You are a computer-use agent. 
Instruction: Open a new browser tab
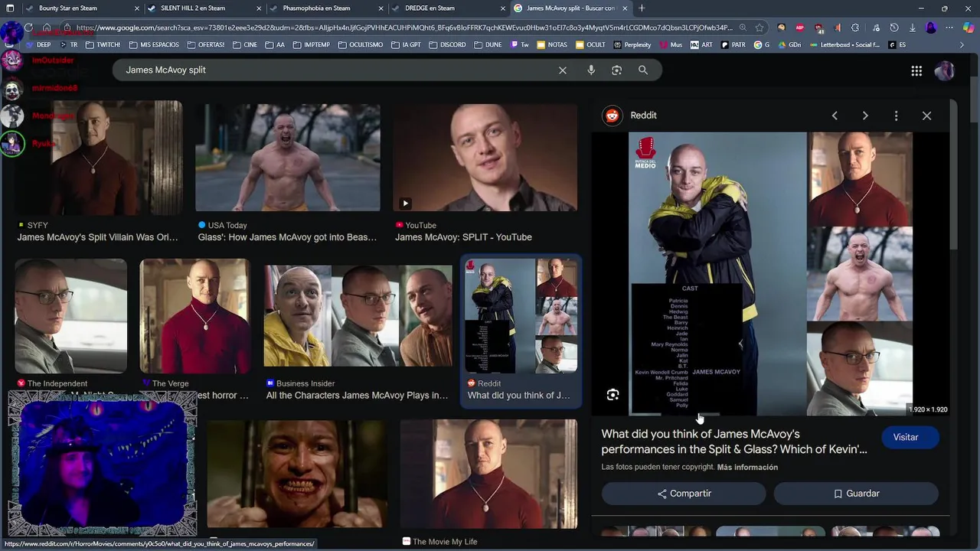pos(642,8)
